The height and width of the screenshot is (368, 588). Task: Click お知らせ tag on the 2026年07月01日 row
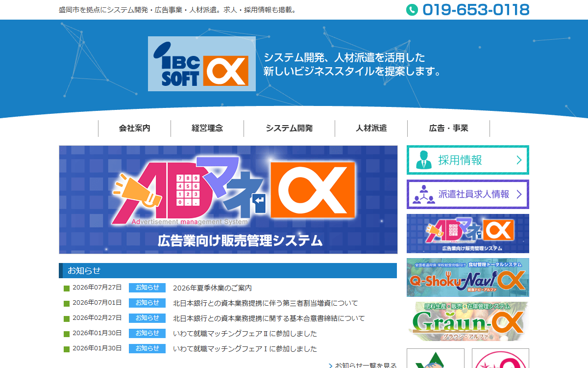pyautogui.click(x=147, y=303)
